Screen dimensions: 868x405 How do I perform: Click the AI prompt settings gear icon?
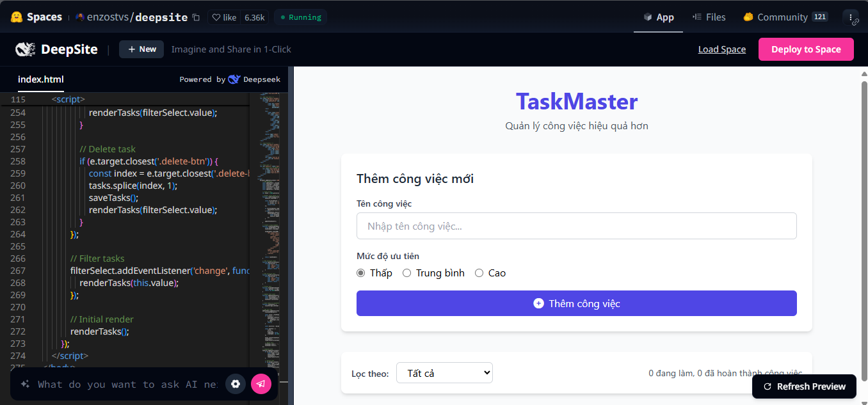coord(236,384)
